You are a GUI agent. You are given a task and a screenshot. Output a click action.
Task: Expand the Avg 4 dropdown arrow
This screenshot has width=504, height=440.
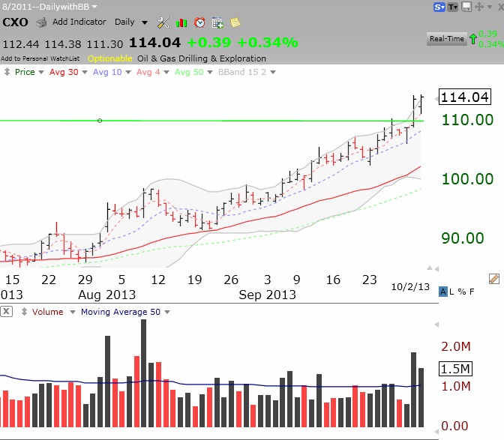click(x=166, y=72)
